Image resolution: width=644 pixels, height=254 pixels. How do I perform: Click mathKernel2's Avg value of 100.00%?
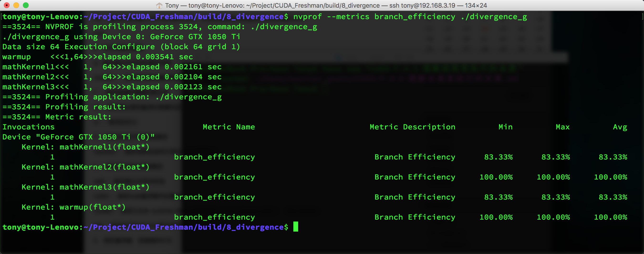[x=610, y=177]
